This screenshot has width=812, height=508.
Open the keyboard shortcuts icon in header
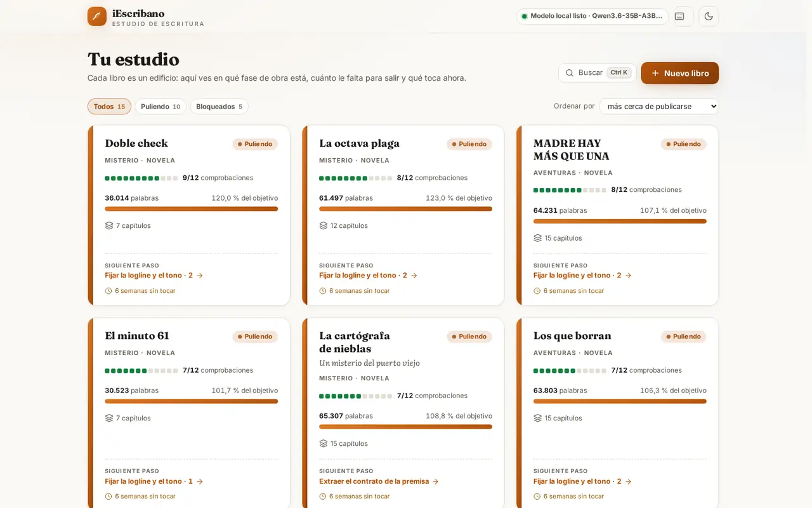point(679,17)
